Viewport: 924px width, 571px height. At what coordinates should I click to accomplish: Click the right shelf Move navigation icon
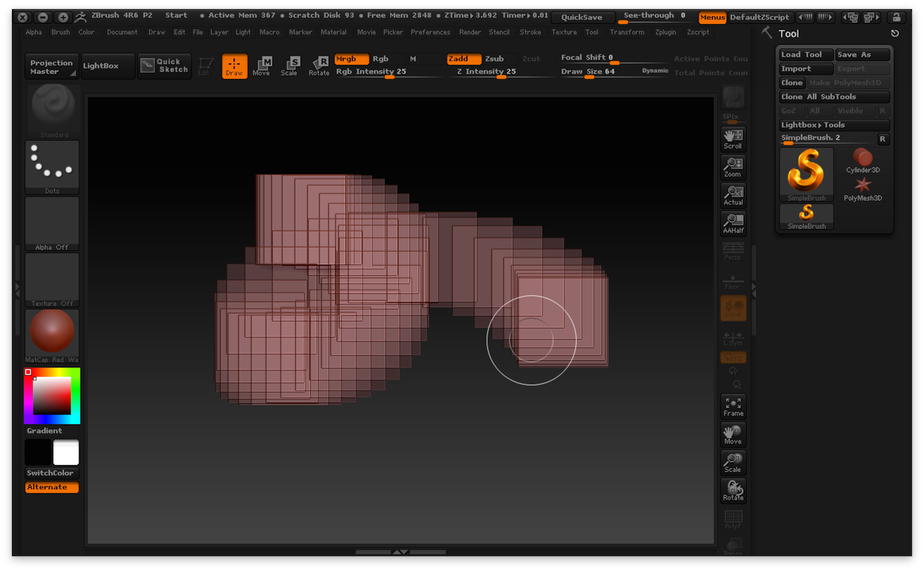point(733,434)
